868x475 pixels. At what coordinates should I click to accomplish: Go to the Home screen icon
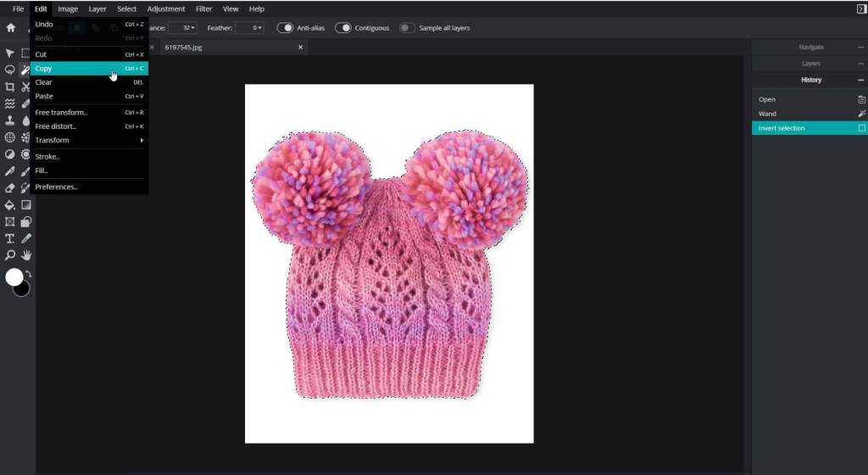click(x=10, y=28)
